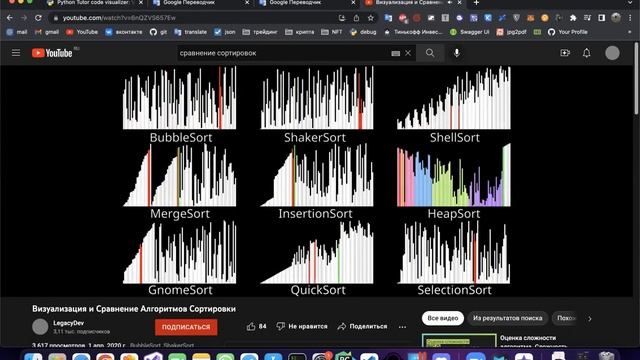Click the video player area
The height and width of the screenshot is (360, 640).
[x=317, y=181]
